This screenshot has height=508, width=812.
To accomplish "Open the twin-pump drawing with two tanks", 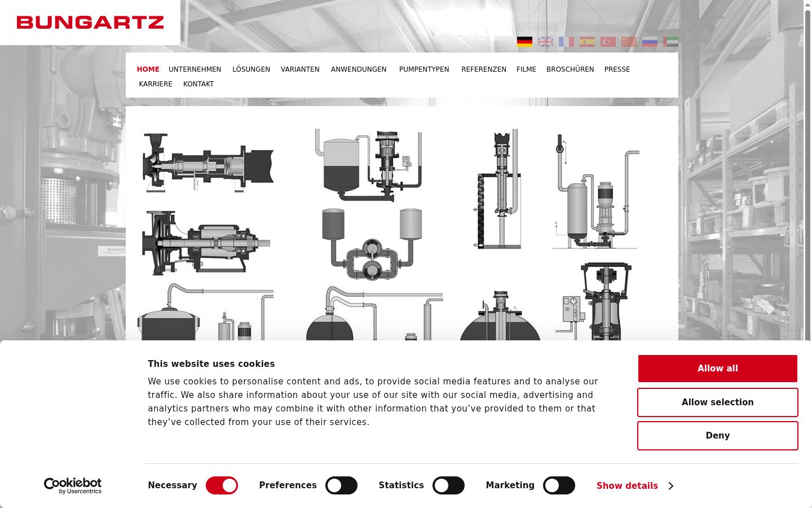I will [x=372, y=244].
